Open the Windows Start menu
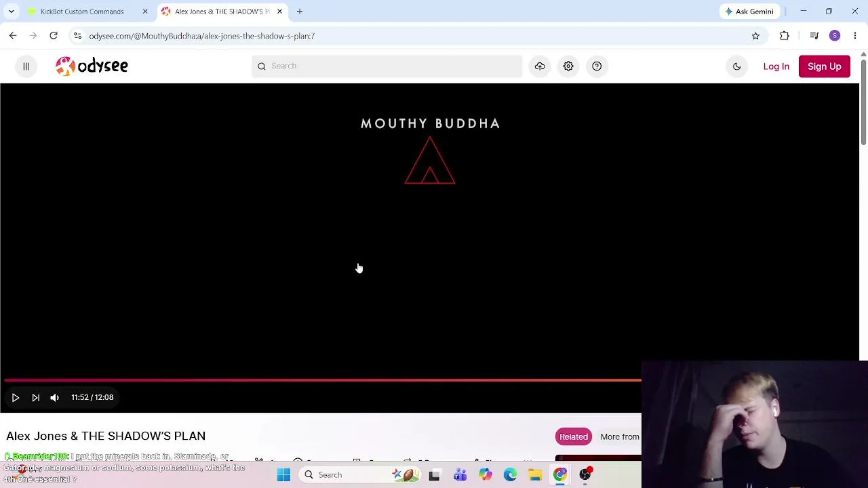The height and width of the screenshot is (488, 868). point(283,475)
